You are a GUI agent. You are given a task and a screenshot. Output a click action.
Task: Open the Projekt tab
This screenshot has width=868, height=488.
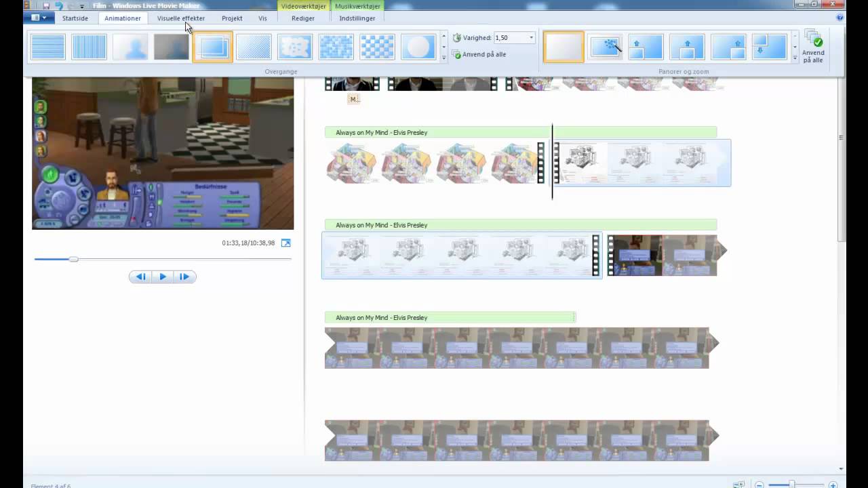232,18
